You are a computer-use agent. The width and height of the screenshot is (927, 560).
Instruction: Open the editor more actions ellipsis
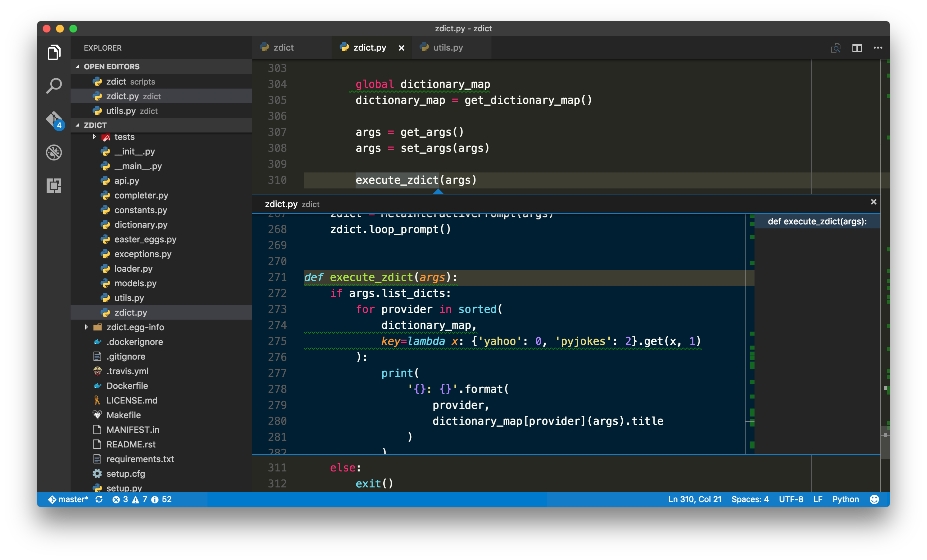point(878,48)
